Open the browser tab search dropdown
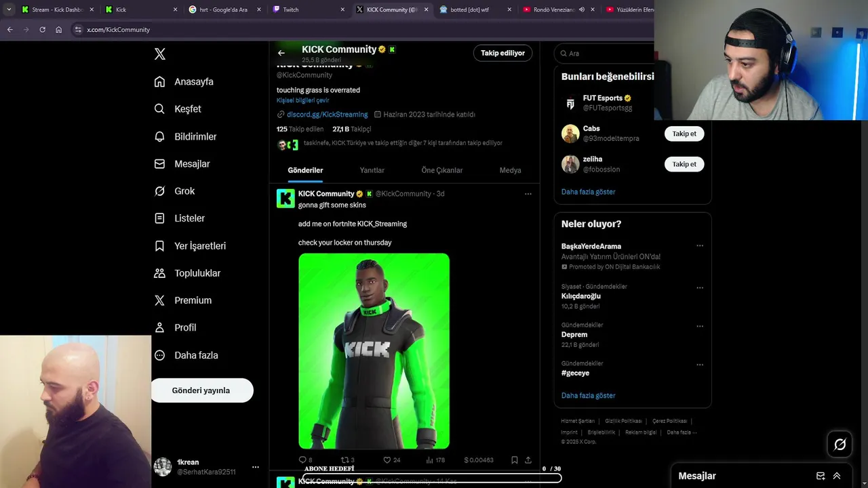The height and width of the screenshot is (488, 868). coord(9,9)
